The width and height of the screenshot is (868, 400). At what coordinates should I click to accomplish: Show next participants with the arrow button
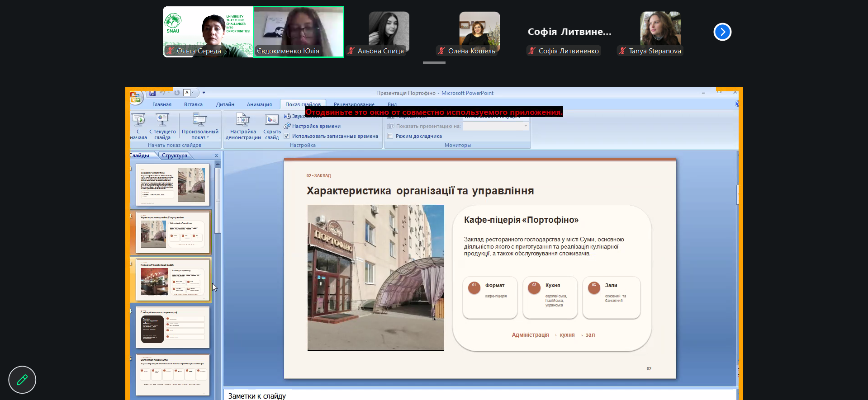point(722,32)
